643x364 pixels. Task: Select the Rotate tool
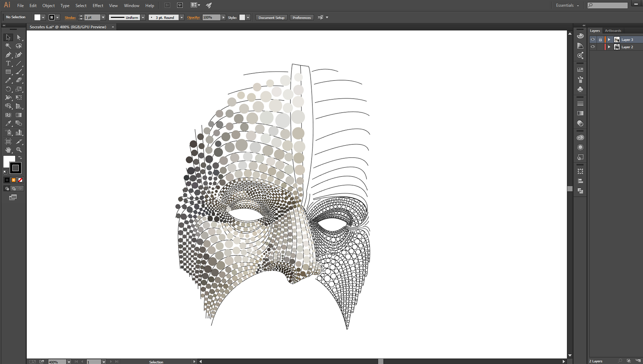coord(8,89)
